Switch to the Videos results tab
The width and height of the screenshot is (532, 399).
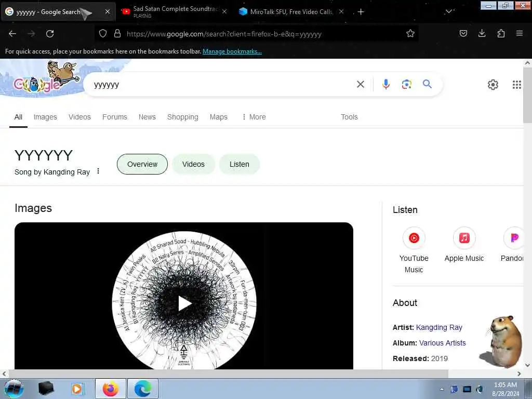click(x=79, y=117)
